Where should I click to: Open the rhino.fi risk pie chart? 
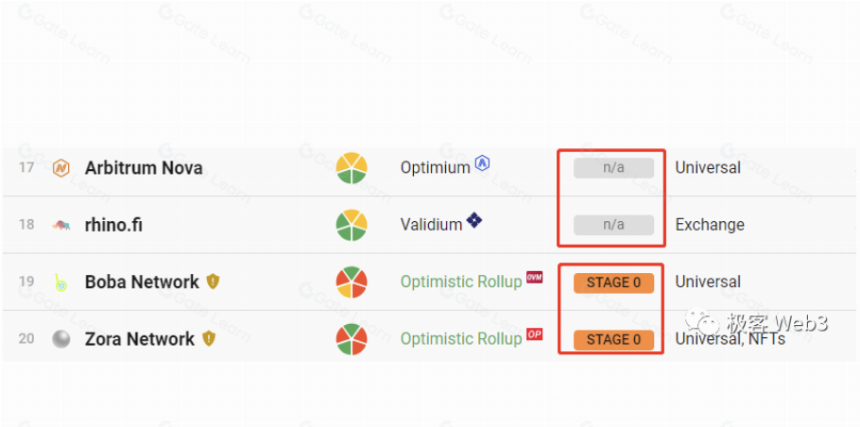[x=352, y=225]
